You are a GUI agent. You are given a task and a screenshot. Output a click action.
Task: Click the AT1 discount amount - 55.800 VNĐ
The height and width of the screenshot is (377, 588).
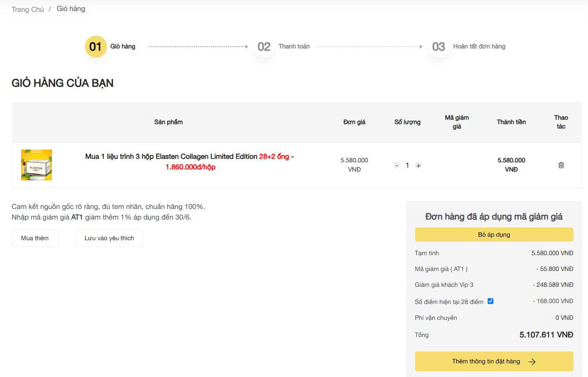(x=555, y=269)
